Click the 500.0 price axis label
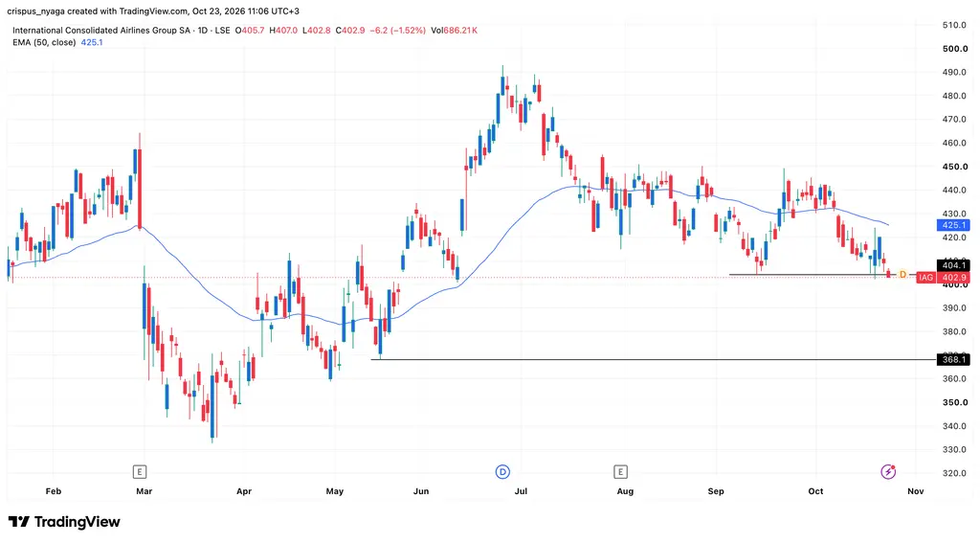 955,49
